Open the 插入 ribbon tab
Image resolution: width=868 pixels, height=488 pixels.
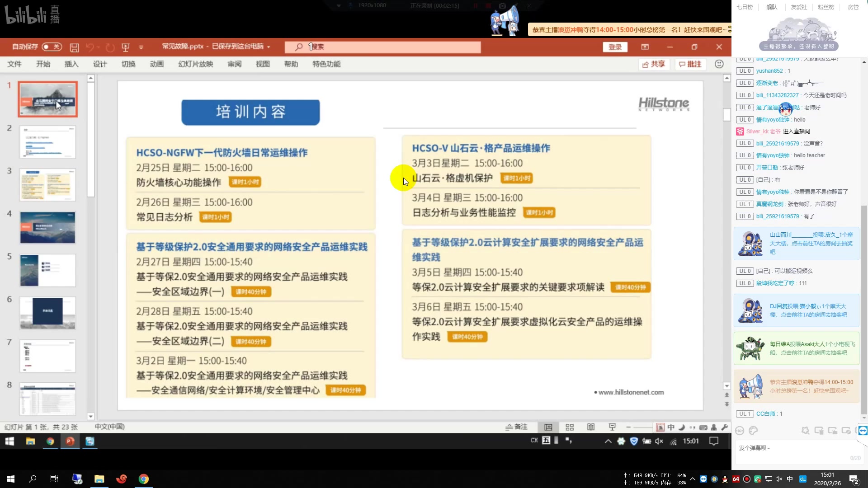point(71,64)
